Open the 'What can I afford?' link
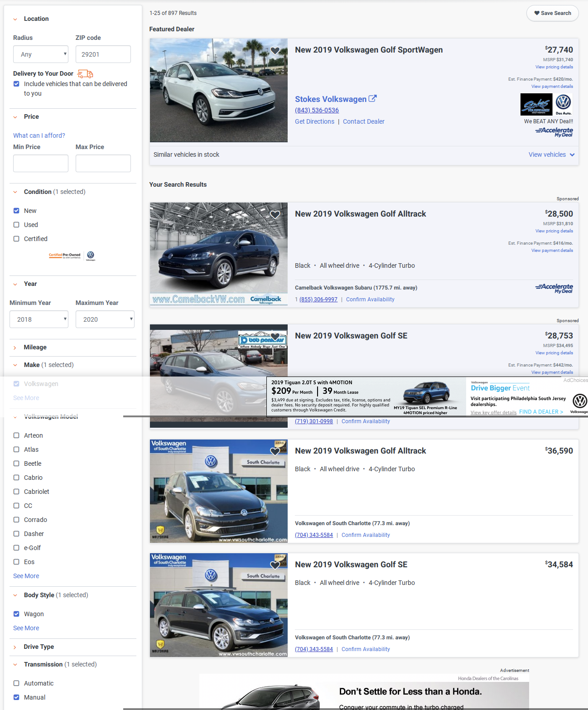This screenshot has height=710, width=588. coord(39,135)
